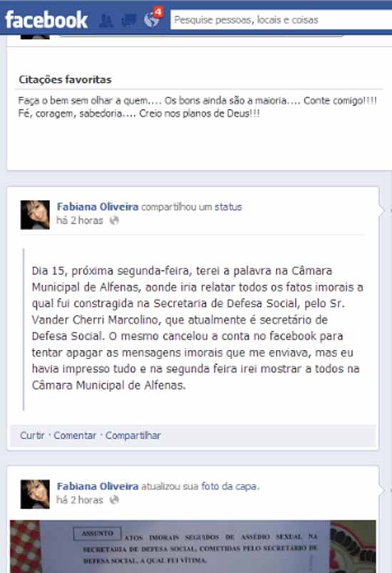Click Compartilhar under the shared status

(x=133, y=435)
